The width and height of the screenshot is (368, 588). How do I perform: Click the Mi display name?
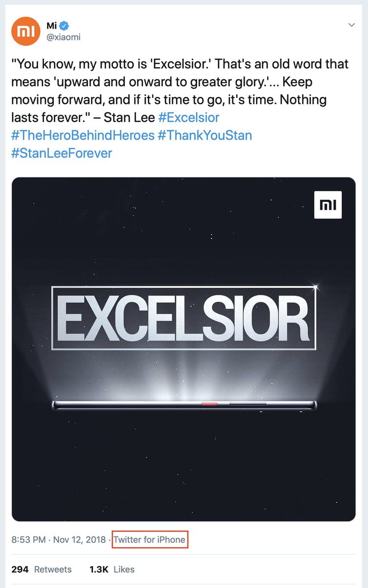pos(52,25)
